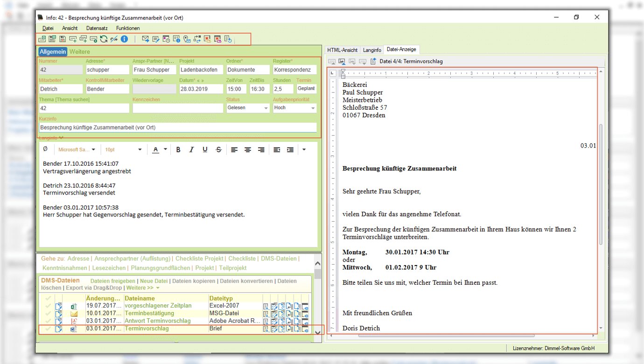
Task: Toggle bold formatting in Langinfo editor
Action: pyautogui.click(x=178, y=150)
